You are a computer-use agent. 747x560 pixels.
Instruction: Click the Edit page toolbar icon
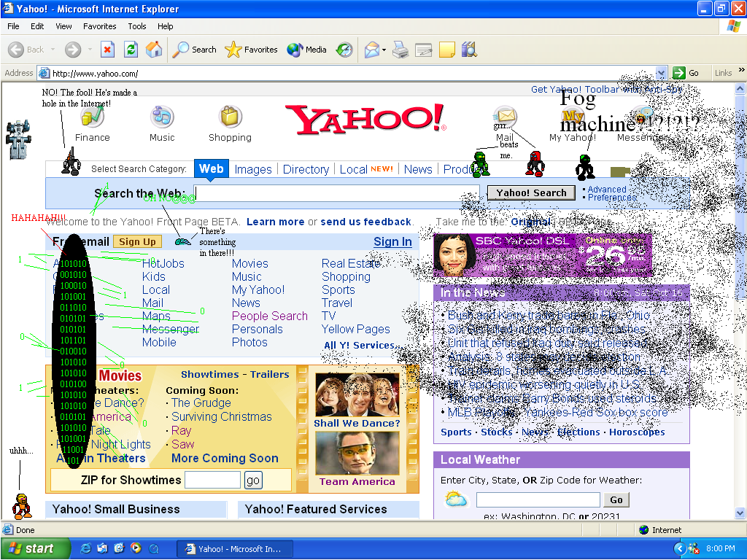coord(424,50)
